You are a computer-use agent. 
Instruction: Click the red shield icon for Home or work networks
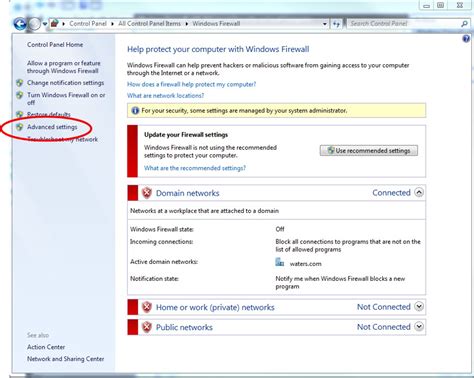click(x=147, y=307)
